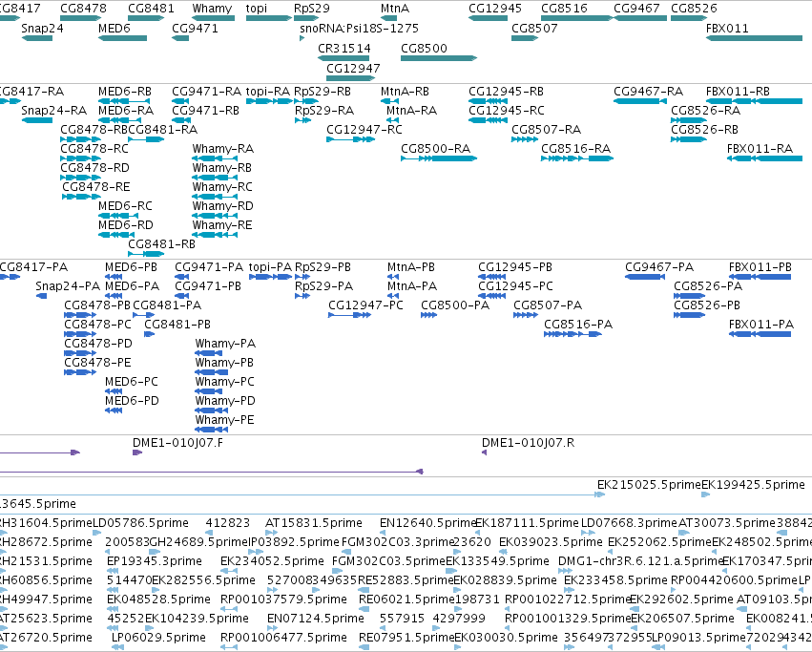The image size is (812, 652).
Task: Click the CG8478-RC transcript label
Action: (x=94, y=149)
